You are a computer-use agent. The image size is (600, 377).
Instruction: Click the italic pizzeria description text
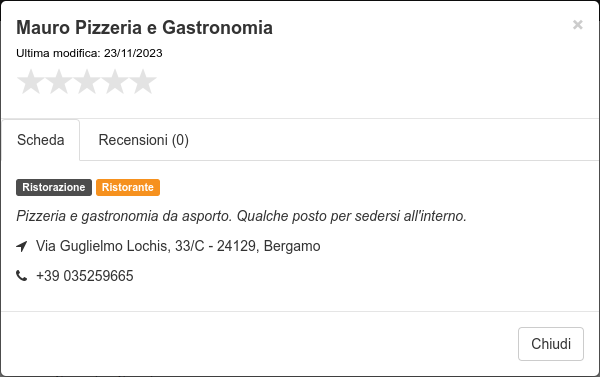[241, 216]
